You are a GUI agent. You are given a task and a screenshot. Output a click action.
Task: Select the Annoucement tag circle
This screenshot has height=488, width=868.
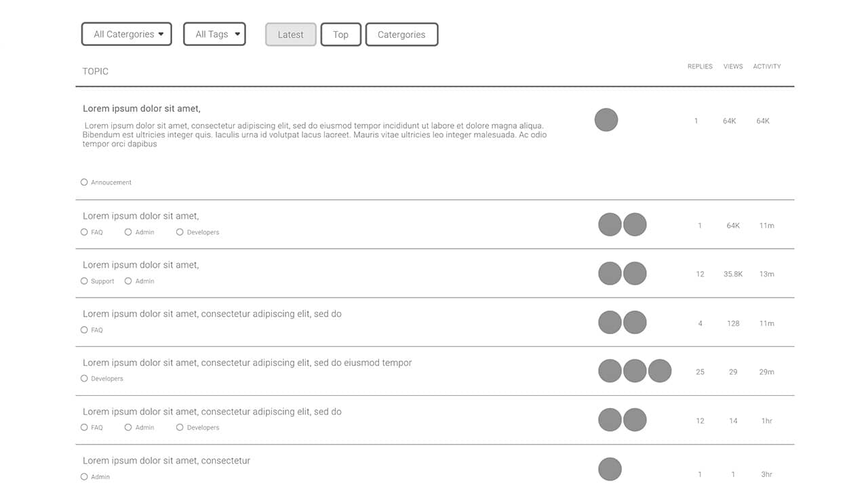(84, 182)
